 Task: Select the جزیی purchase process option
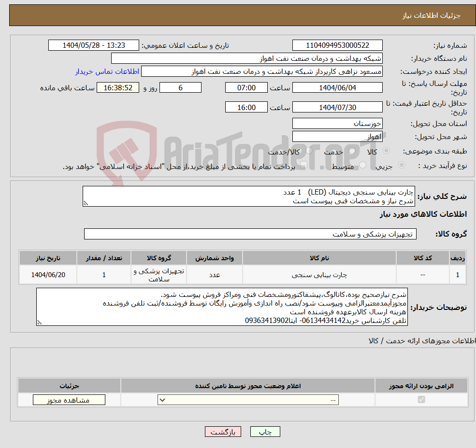click(402, 164)
